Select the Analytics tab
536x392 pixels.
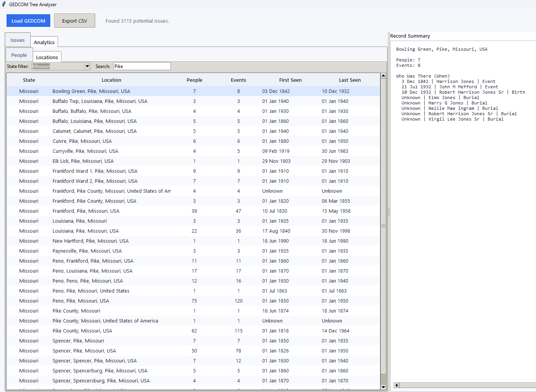pyautogui.click(x=44, y=42)
